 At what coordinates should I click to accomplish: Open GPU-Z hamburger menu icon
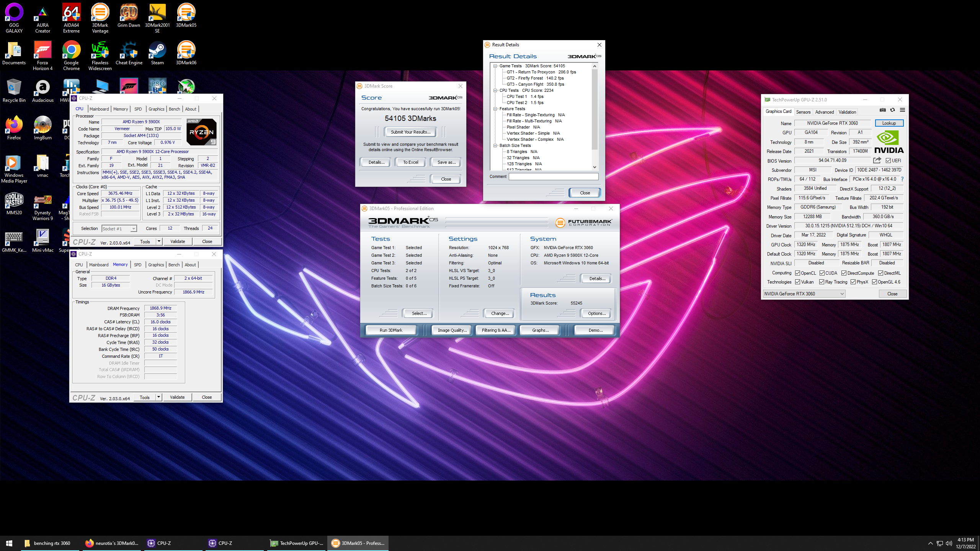(902, 110)
